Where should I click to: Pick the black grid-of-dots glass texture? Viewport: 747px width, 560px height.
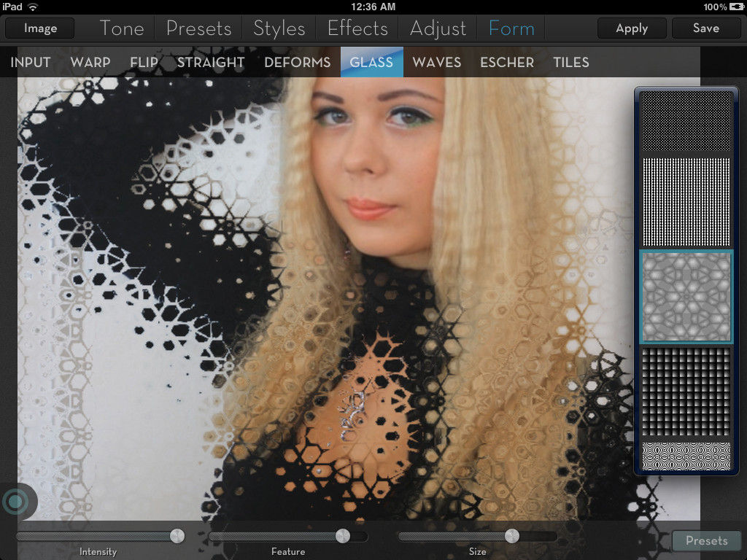click(x=685, y=391)
